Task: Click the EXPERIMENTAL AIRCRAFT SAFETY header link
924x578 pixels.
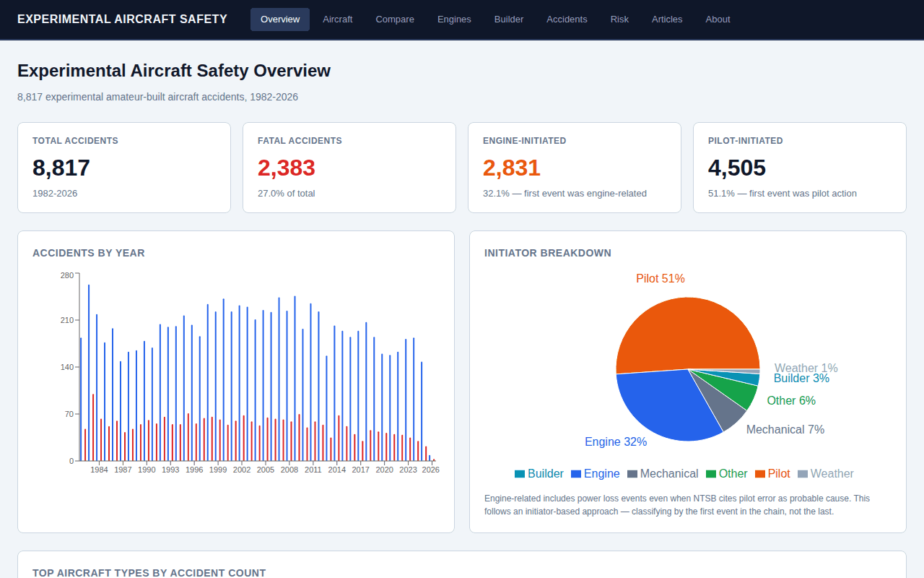Action: pyautogui.click(x=123, y=19)
